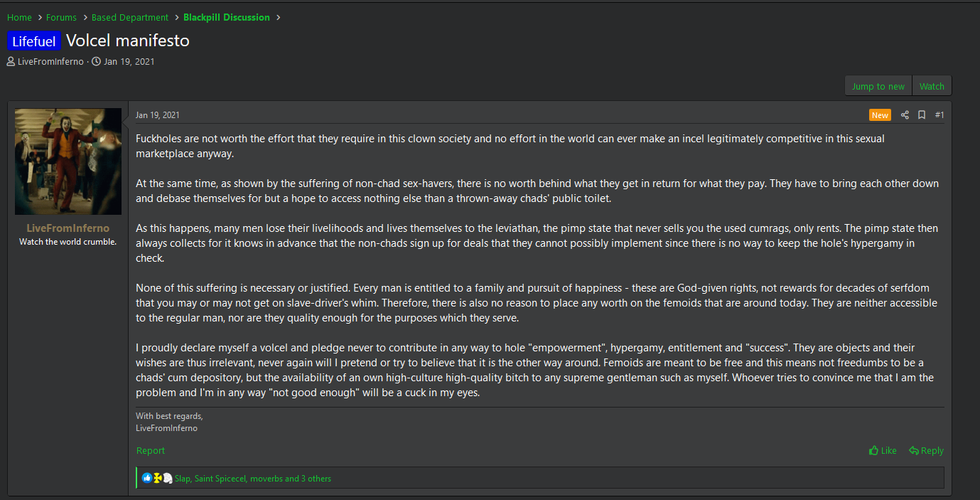The height and width of the screenshot is (500, 980).
Task: Click the LiveFromInferno avatar image
Action: [x=68, y=161]
